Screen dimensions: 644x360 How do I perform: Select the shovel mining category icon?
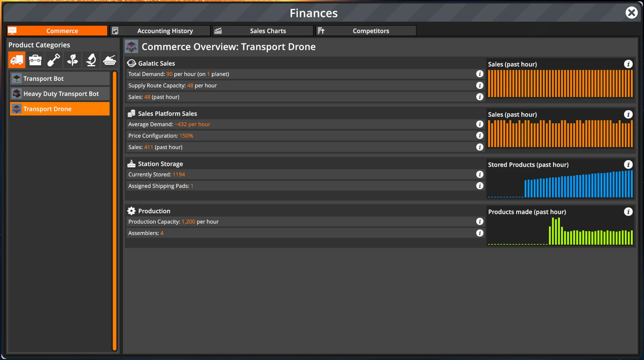pyautogui.click(x=53, y=60)
